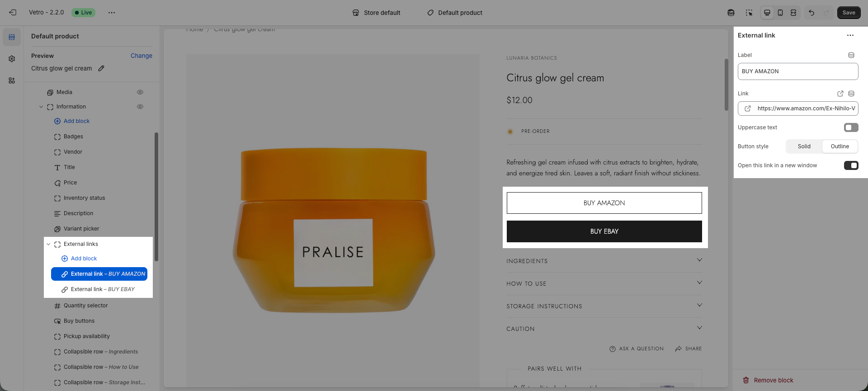The width and height of the screenshot is (868, 391).
Task: Click Remove block
Action: coord(773,380)
